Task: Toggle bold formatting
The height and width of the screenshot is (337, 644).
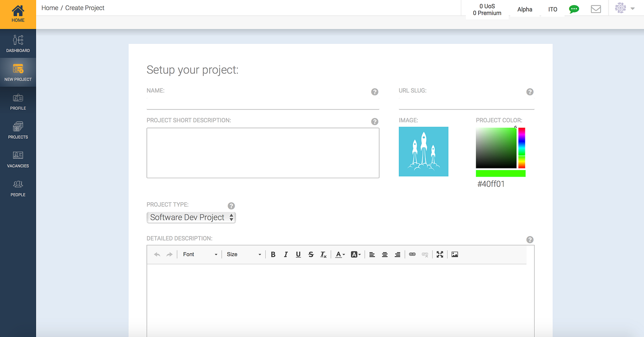Action: (x=273, y=255)
